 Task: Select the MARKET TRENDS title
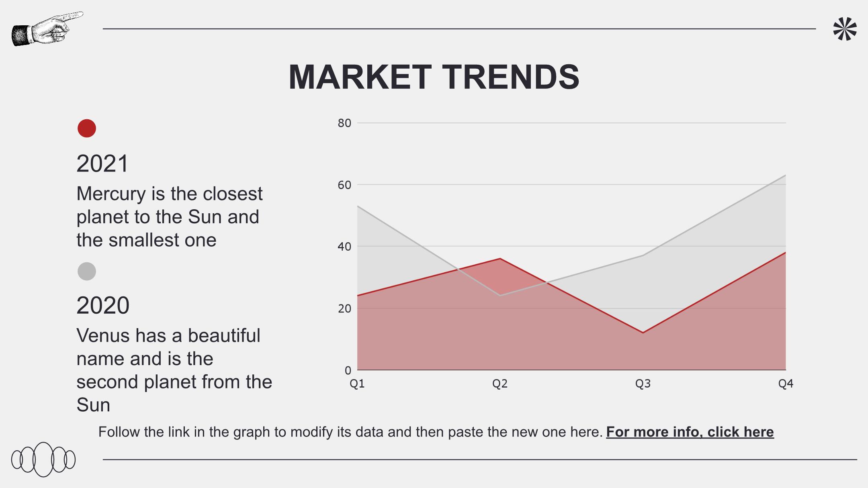click(434, 77)
